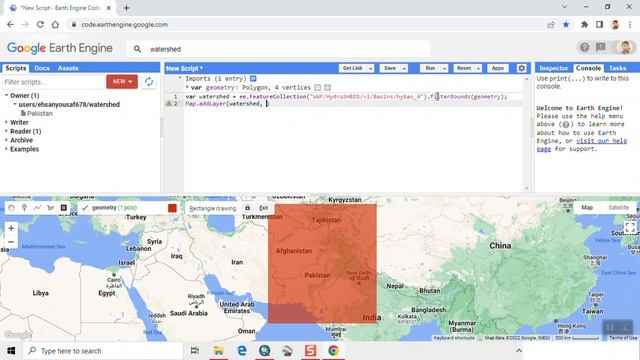The image size is (640, 360).
Task: Reload the browser page
Action: (x=40, y=24)
